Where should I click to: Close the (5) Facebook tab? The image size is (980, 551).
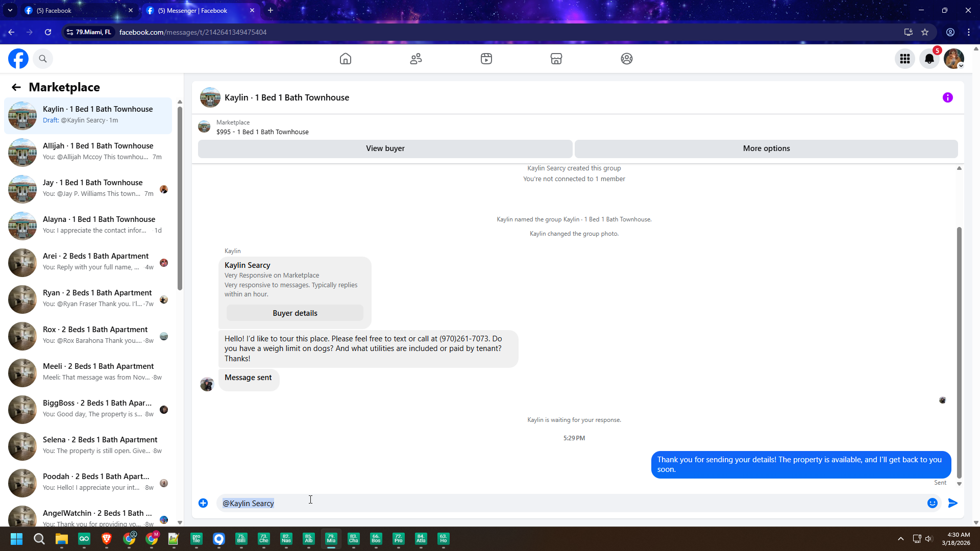tap(131, 10)
